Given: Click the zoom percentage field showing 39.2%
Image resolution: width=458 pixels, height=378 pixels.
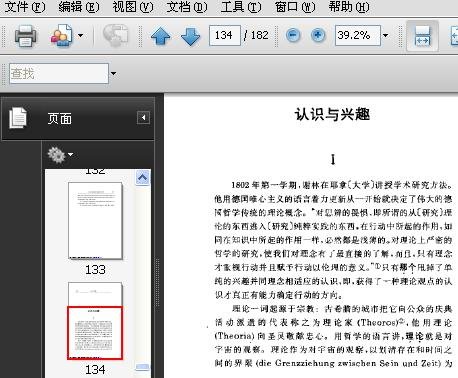Looking at the screenshot, I should click(x=358, y=35).
